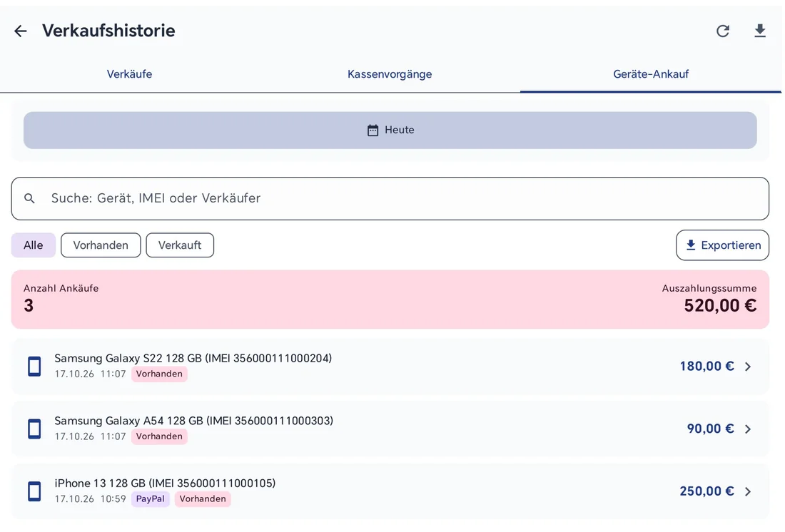The width and height of the screenshot is (785, 532).
Task: Open the Heute date range picker
Action: click(x=390, y=130)
